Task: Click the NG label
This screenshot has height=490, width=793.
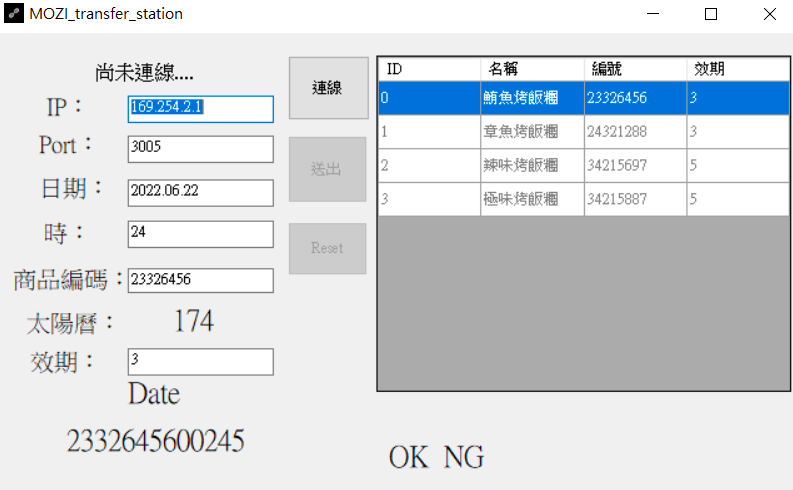Action: [x=464, y=457]
